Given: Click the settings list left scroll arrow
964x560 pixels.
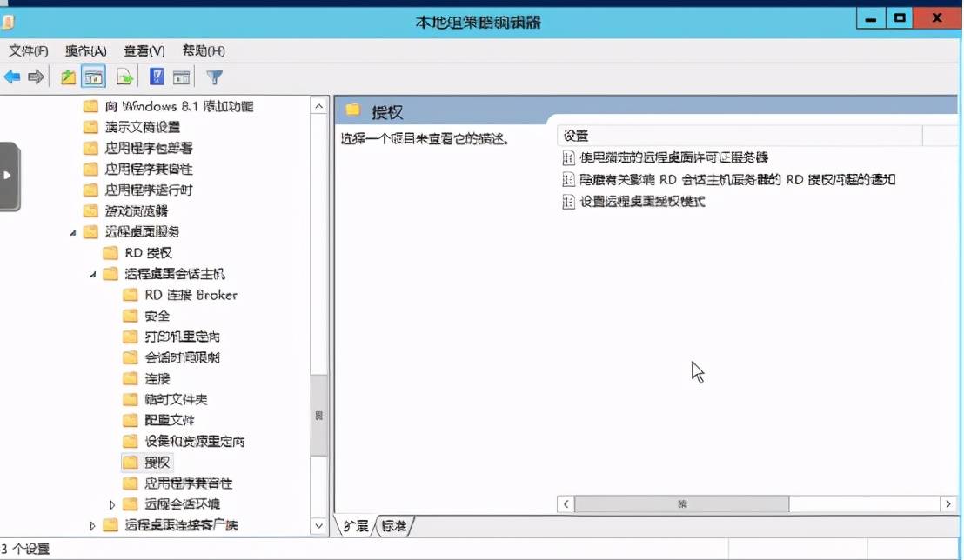Looking at the screenshot, I should pyautogui.click(x=566, y=504).
